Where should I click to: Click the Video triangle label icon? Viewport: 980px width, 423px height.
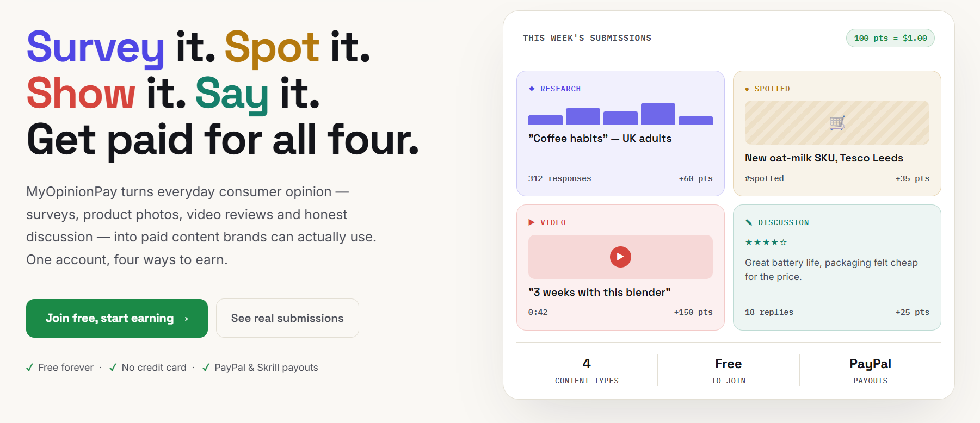(532, 222)
